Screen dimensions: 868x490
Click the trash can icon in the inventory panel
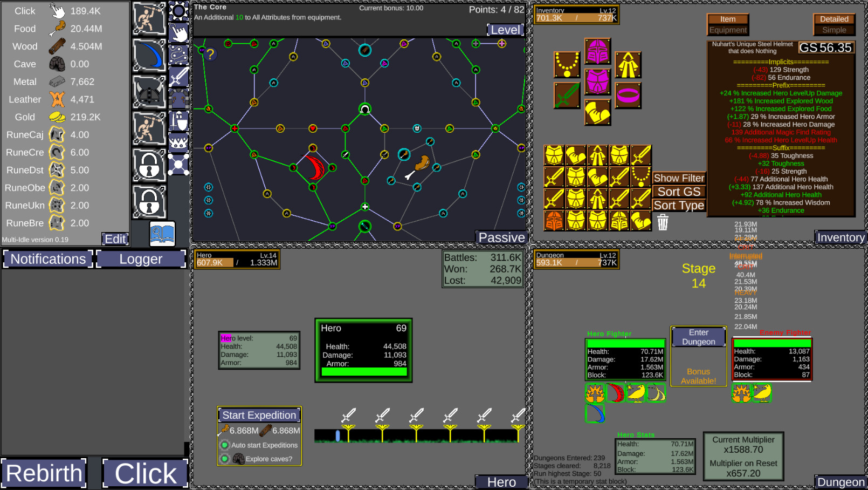(663, 221)
